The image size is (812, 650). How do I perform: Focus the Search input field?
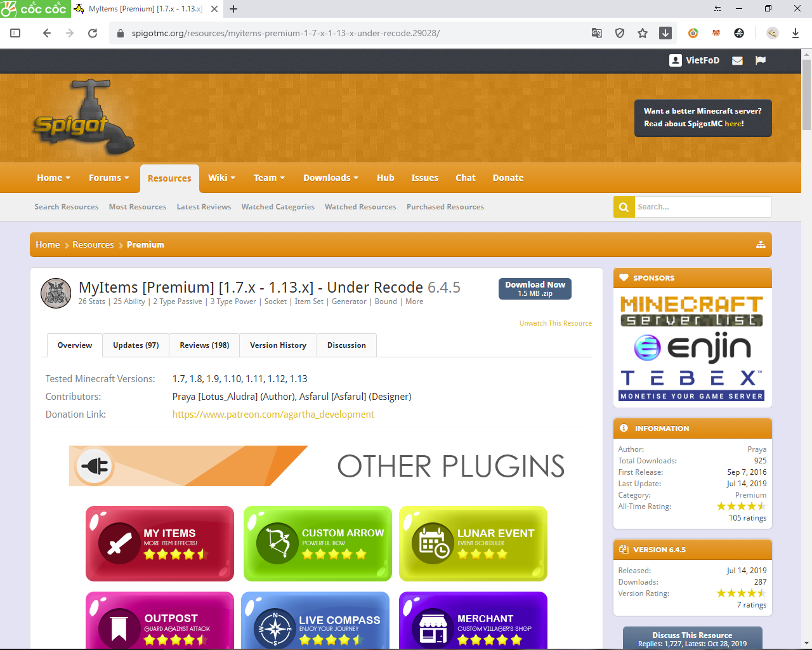tap(703, 207)
